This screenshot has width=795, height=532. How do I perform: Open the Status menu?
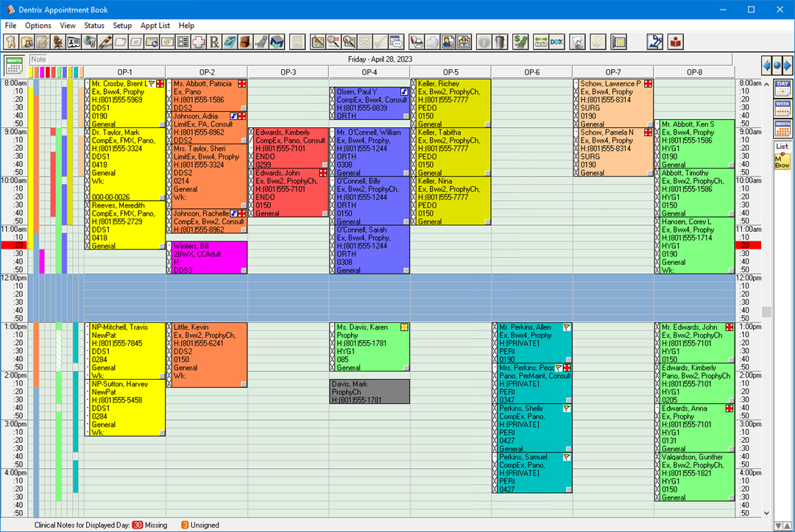pyautogui.click(x=94, y=25)
